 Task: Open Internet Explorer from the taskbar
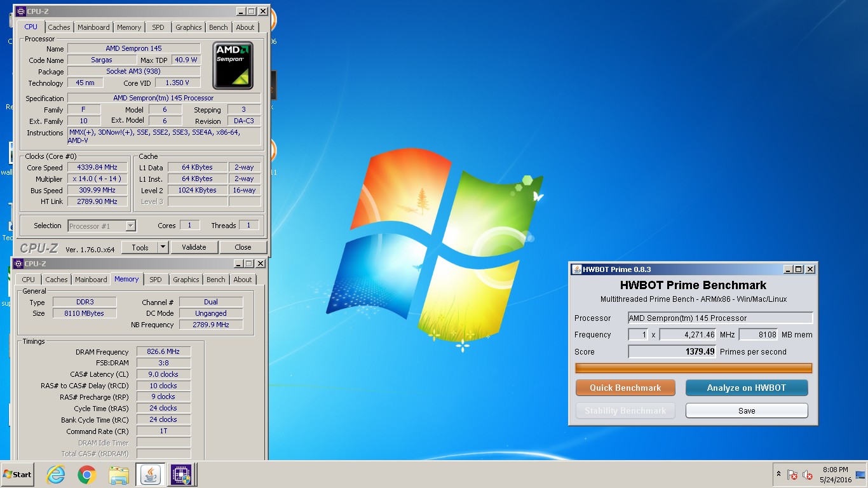(x=56, y=475)
